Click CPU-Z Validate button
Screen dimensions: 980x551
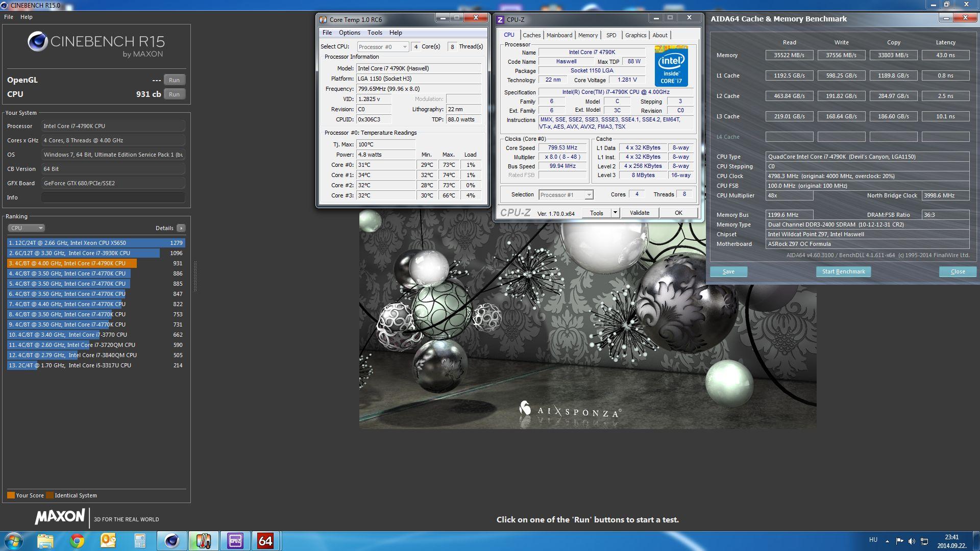click(x=639, y=213)
